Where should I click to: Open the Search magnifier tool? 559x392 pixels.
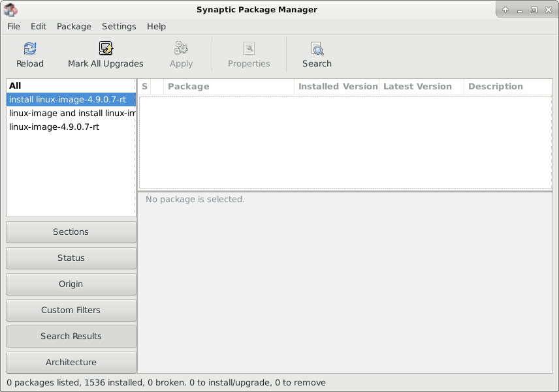tap(317, 48)
